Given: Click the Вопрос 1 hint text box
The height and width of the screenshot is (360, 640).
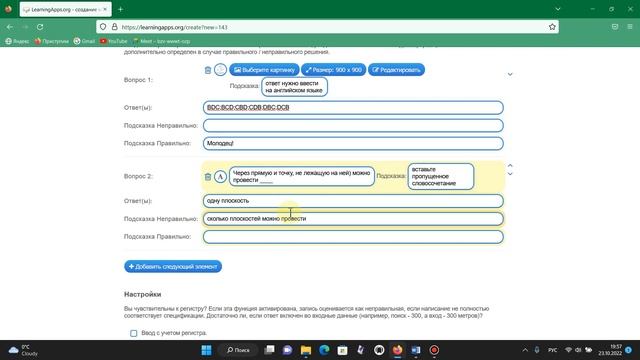Looking at the screenshot, I should tap(294, 87).
